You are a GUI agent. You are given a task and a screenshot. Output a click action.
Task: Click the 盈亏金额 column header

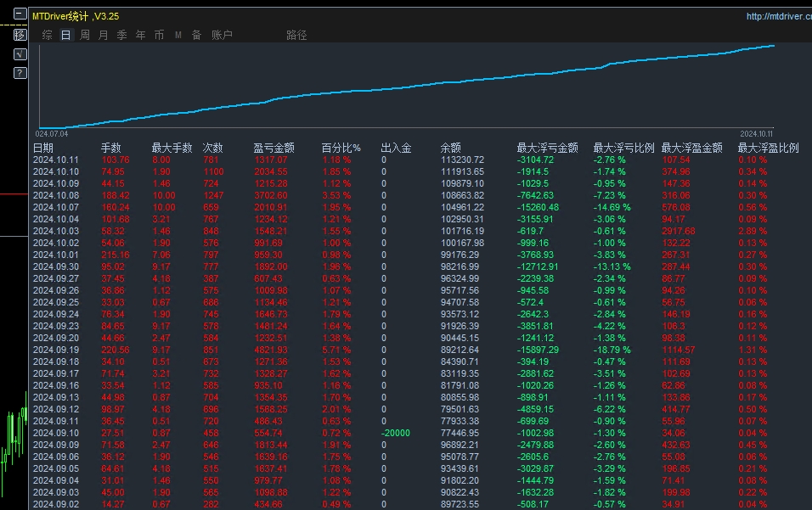[273, 148]
